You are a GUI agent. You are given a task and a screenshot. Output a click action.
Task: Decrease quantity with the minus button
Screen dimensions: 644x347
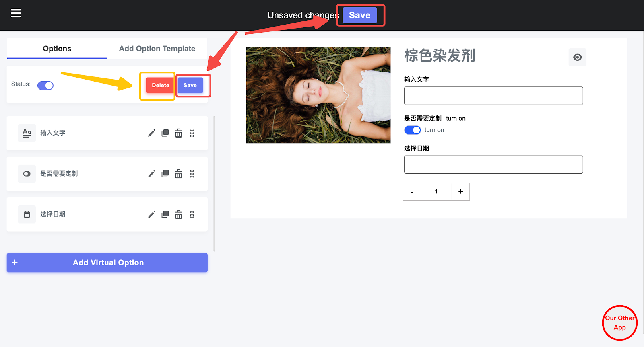pyautogui.click(x=412, y=192)
